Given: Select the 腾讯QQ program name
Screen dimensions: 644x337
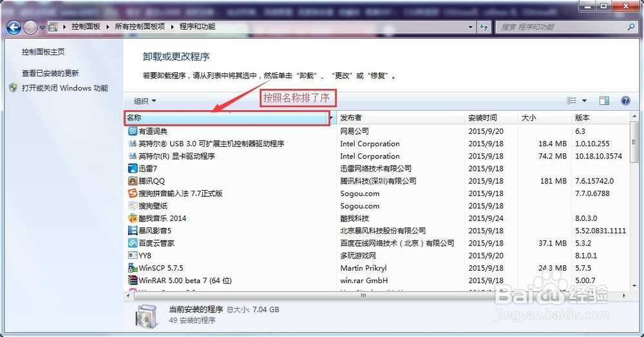Looking at the screenshot, I should click(x=151, y=181).
